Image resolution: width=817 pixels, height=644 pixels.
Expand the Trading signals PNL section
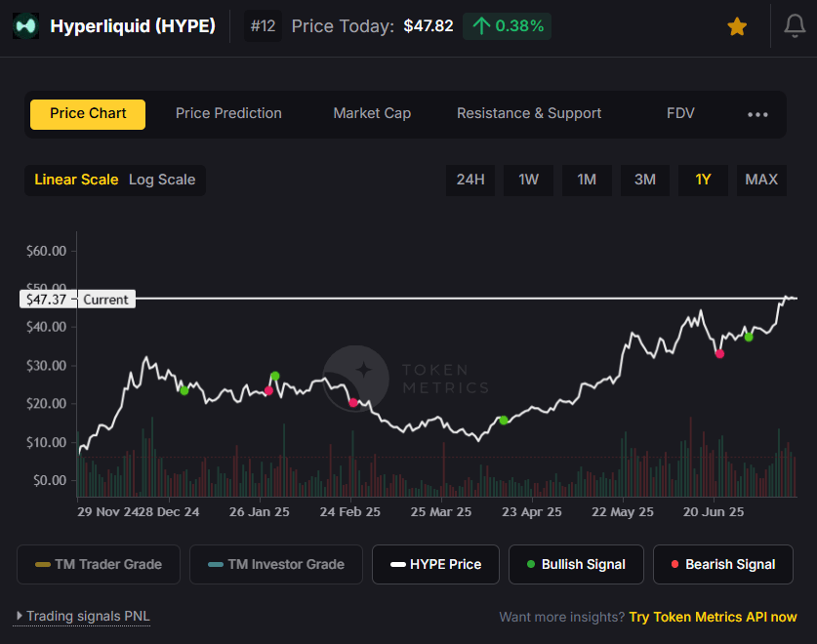point(82,617)
